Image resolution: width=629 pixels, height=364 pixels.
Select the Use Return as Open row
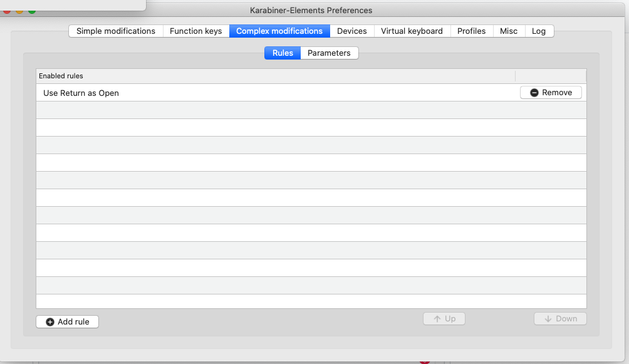click(311, 93)
